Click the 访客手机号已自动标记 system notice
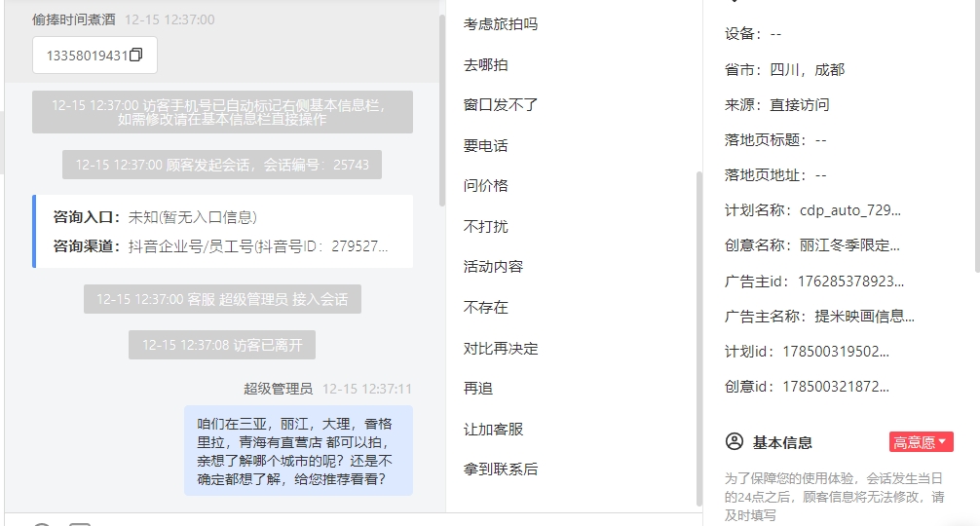 (222, 112)
